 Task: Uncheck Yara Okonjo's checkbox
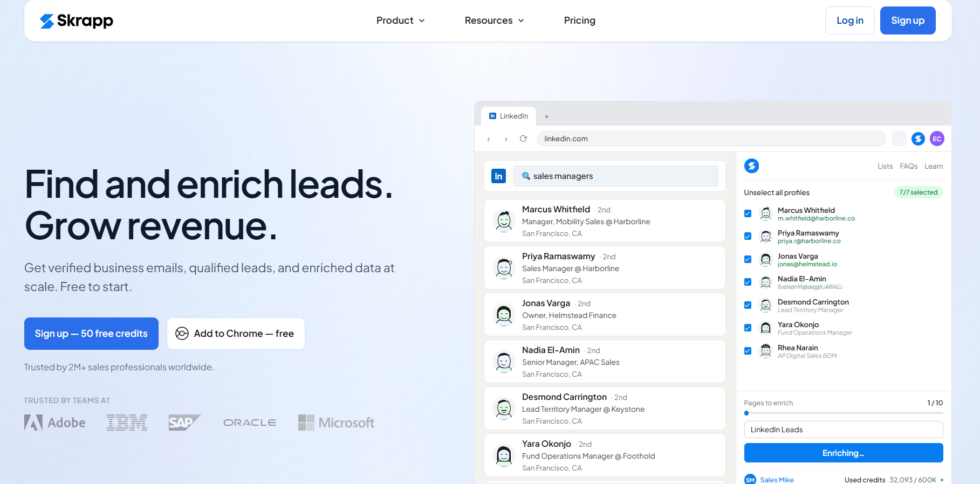point(748,328)
